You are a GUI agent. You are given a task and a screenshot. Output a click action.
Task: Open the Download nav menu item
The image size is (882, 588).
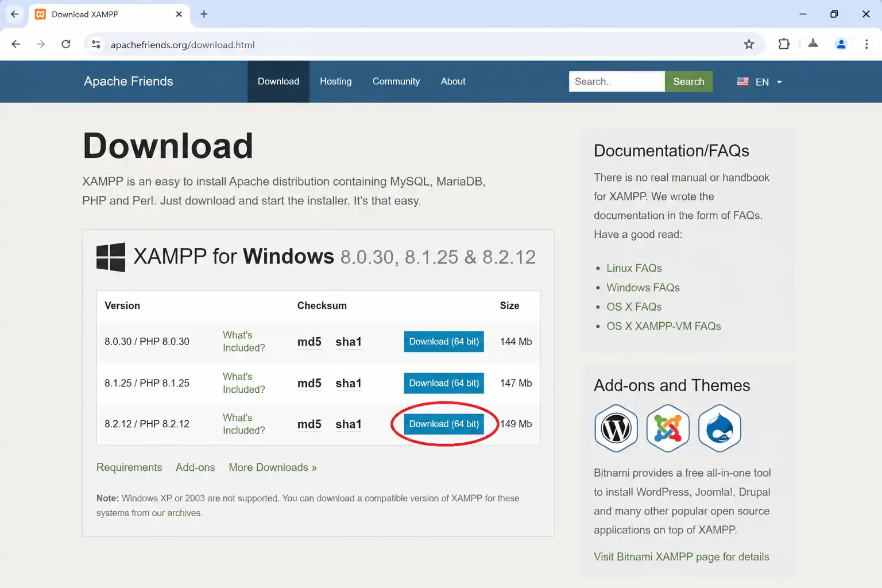(278, 82)
